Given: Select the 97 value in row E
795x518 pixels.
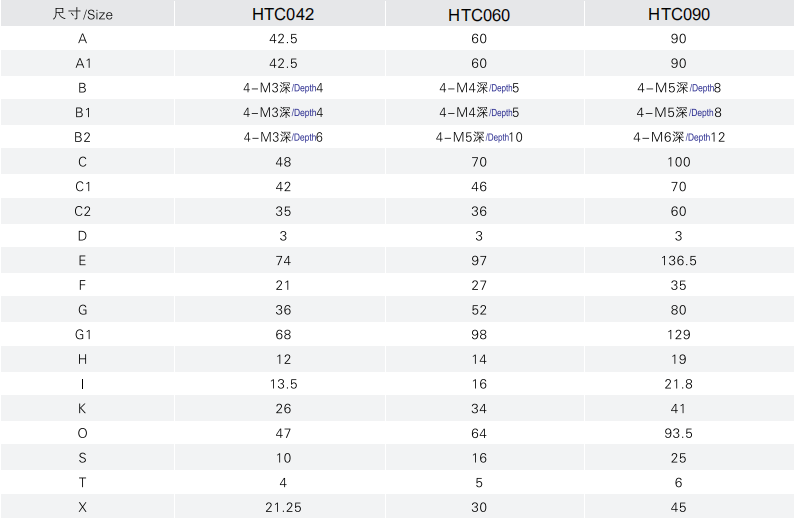Looking at the screenshot, I should coord(479,261).
